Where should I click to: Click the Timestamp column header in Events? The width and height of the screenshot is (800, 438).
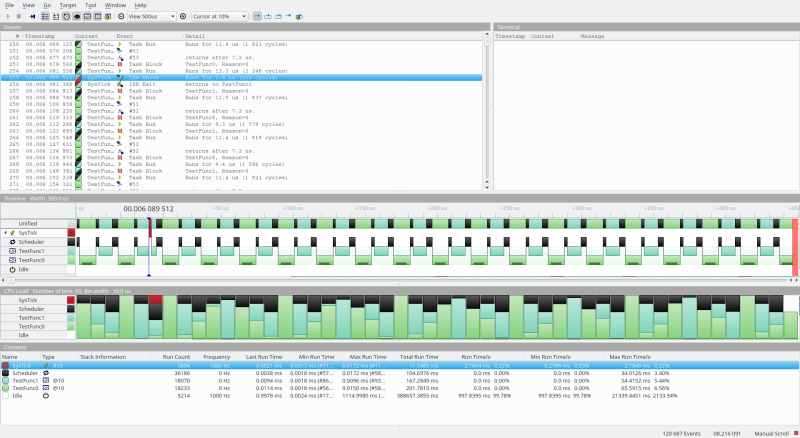pyautogui.click(x=40, y=36)
